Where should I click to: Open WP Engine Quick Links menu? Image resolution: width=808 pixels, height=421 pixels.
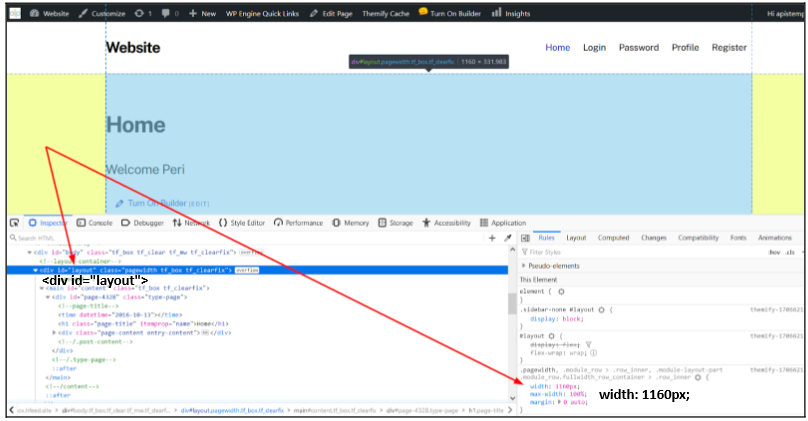(262, 13)
